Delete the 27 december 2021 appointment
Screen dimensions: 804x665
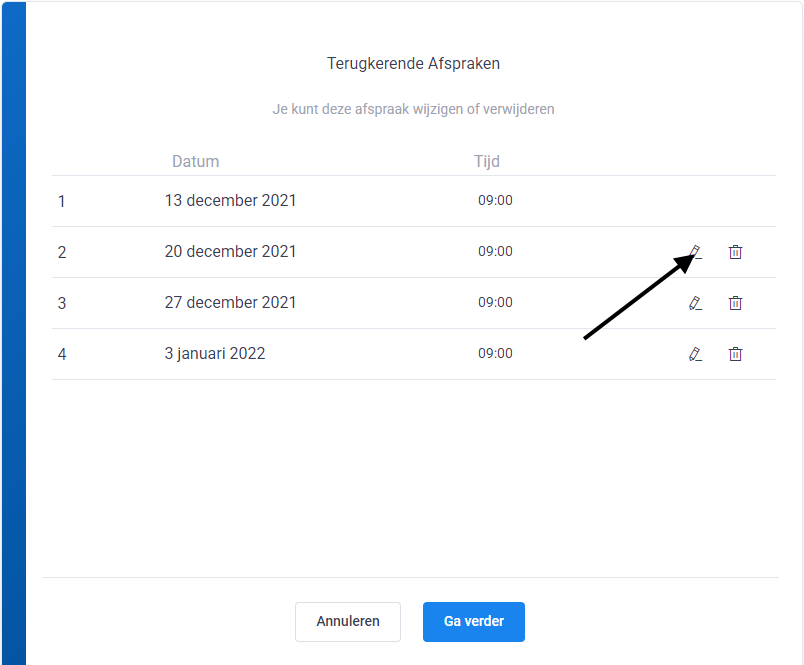coord(735,303)
